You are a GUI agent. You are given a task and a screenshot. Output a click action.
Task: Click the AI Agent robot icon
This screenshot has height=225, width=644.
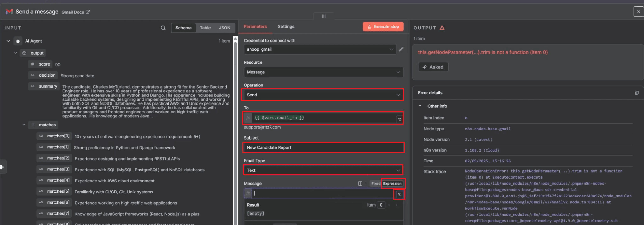[18, 41]
